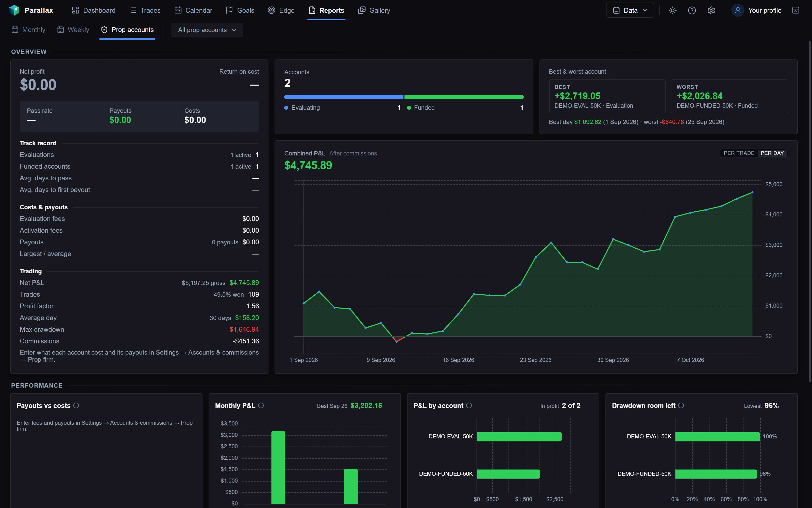This screenshot has width=812, height=508.
Task: Click the profile avatar icon
Action: coord(737,10)
